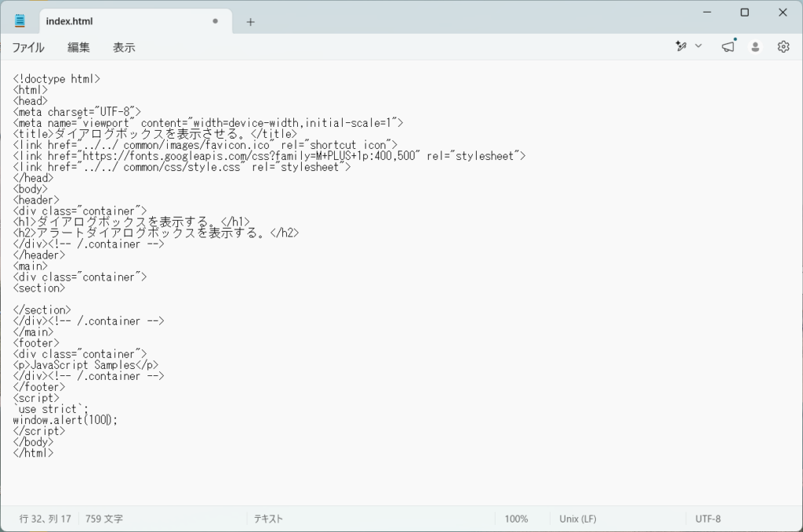
Task: Click the AI rewrite pen icon
Action: (681, 46)
